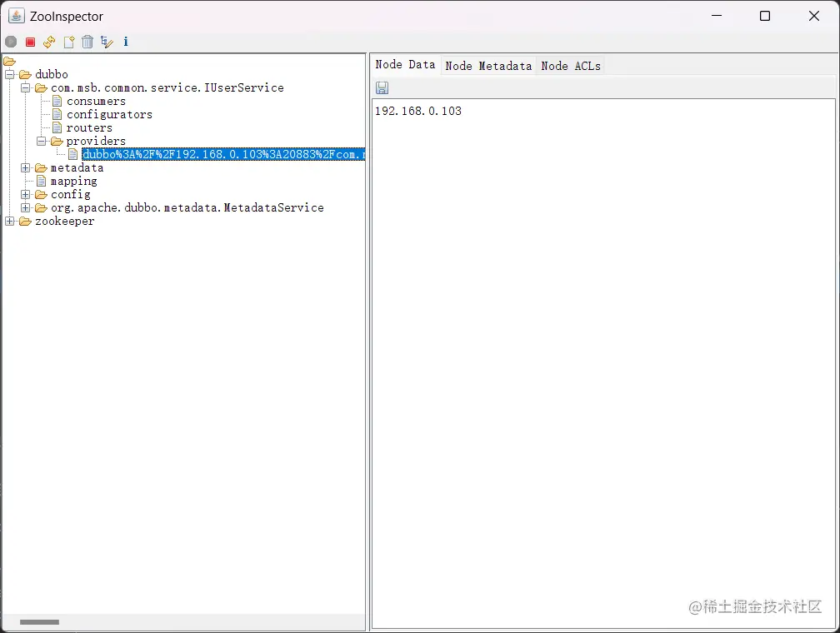Switch to the Node Metadata tab
This screenshot has height=633, width=840.
click(488, 66)
